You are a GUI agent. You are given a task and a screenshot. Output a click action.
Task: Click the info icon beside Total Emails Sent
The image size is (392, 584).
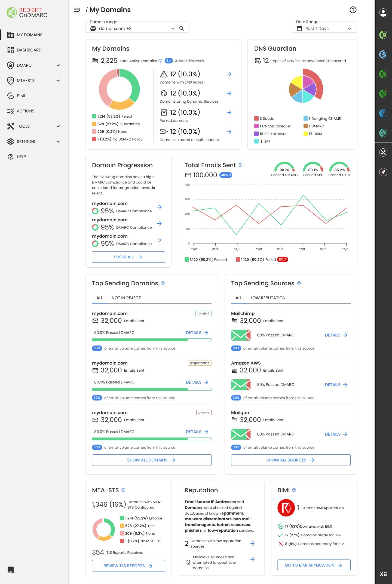240,165
